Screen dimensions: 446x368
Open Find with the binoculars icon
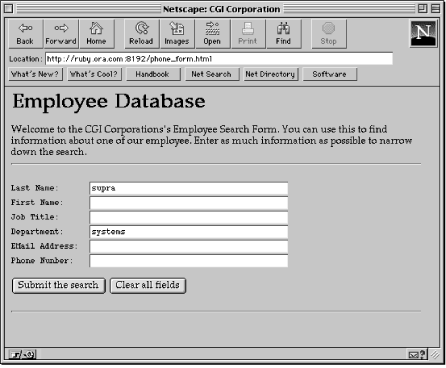283,34
